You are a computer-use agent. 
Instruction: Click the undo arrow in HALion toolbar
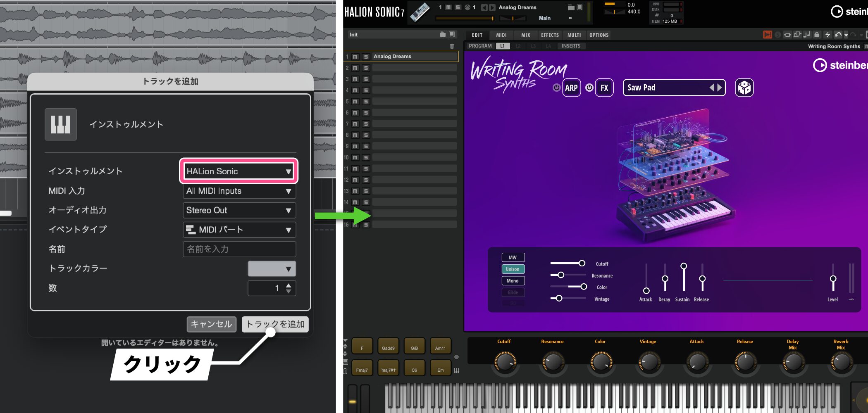838,35
